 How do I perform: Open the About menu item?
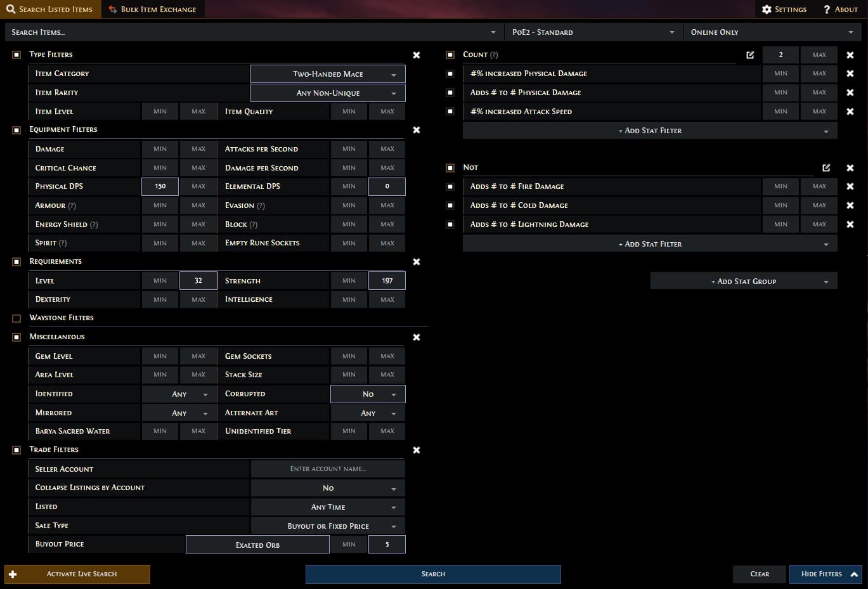point(840,10)
